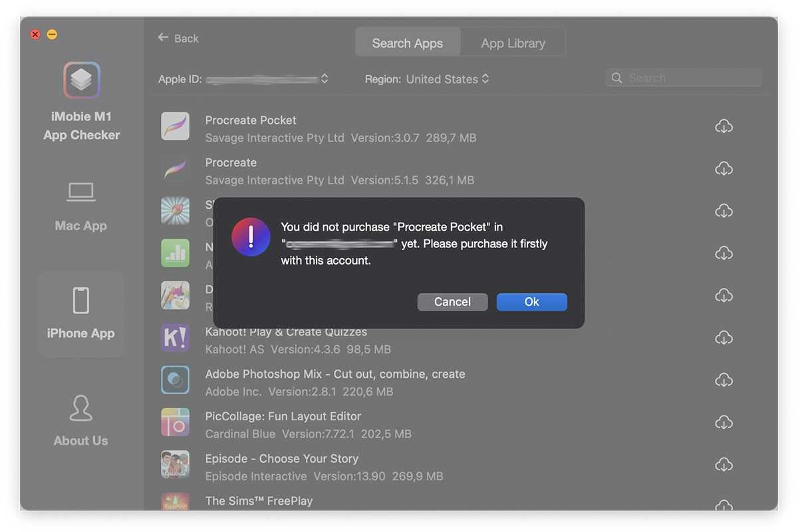Click the iMobie M1 App Checker logo
This screenshot has width=798, height=532.
(x=81, y=80)
